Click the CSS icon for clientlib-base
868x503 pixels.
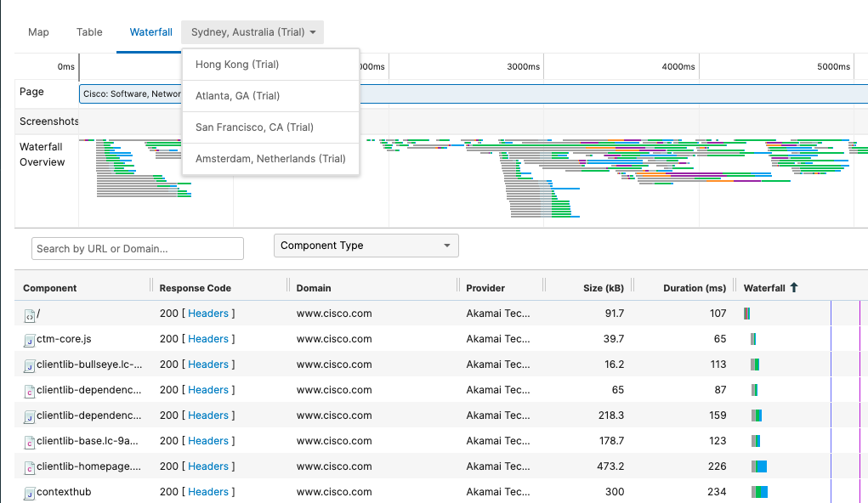tap(30, 442)
